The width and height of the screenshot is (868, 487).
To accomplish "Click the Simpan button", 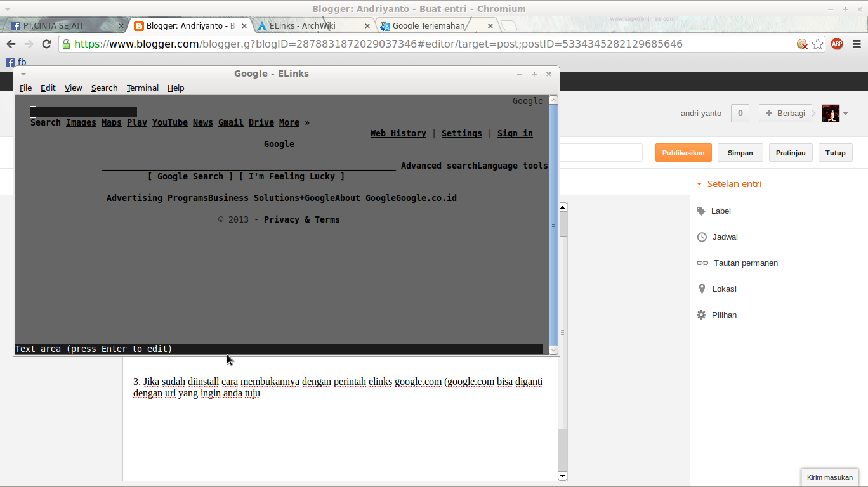I will [740, 153].
